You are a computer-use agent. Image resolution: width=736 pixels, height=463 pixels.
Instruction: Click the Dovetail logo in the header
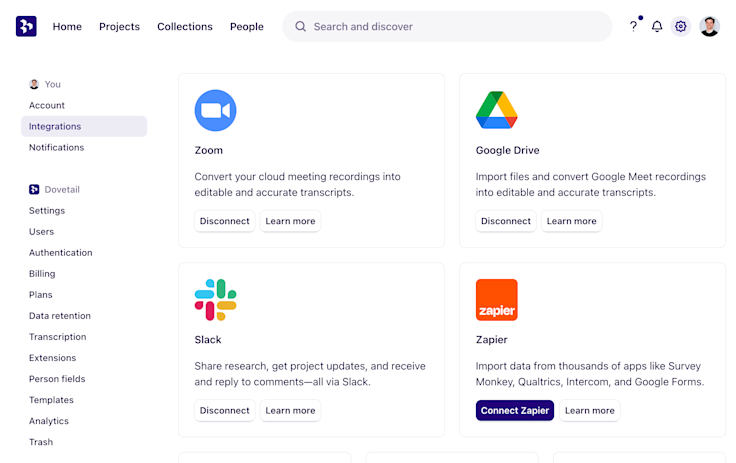click(x=26, y=26)
